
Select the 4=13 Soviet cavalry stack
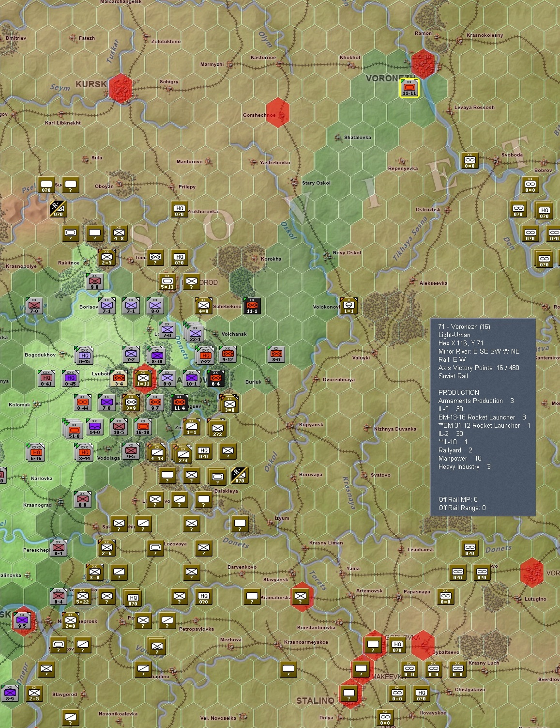coord(156,452)
